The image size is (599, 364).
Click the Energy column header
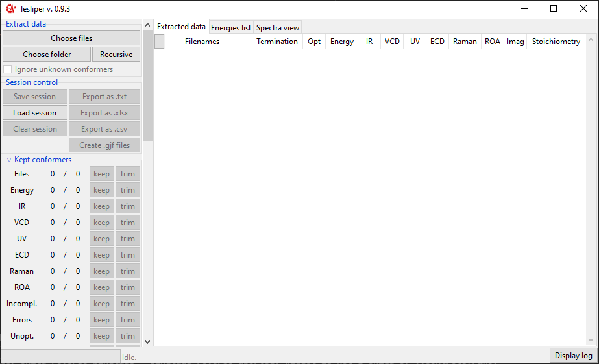click(x=342, y=42)
